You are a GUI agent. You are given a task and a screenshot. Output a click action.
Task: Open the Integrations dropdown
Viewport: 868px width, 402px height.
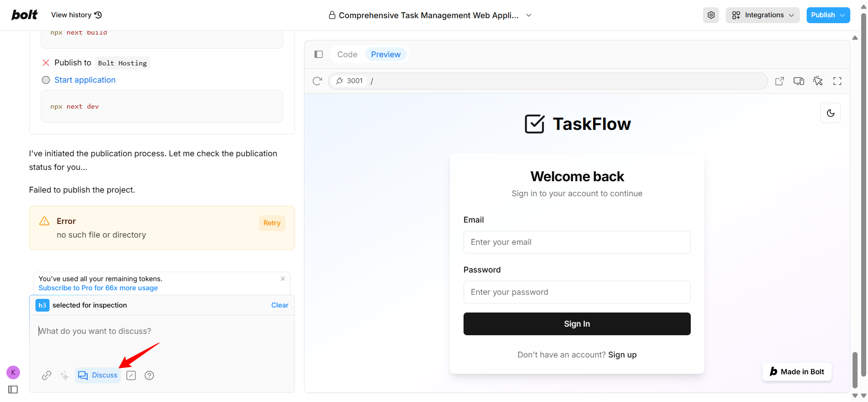pyautogui.click(x=763, y=15)
